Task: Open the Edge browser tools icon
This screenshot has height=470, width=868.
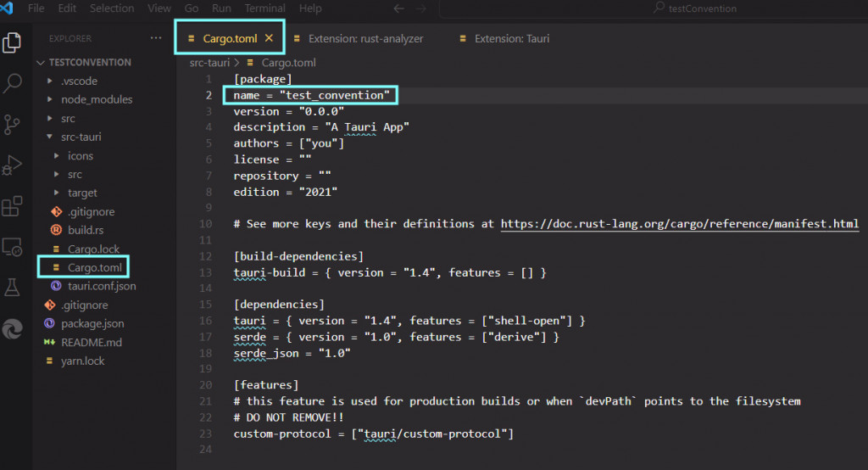Action: point(12,328)
